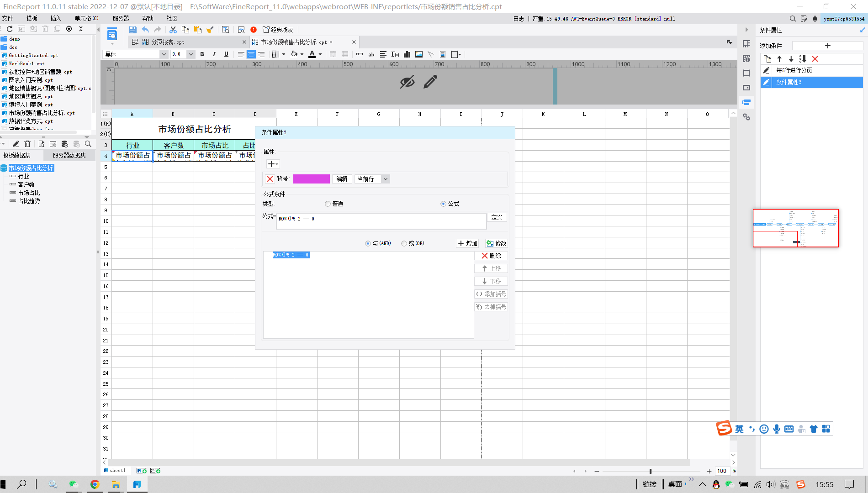Toggle Bold formatting in the toolbar
Image resolution: width=868 pixels, height=493 pixels.
[202, 54]
